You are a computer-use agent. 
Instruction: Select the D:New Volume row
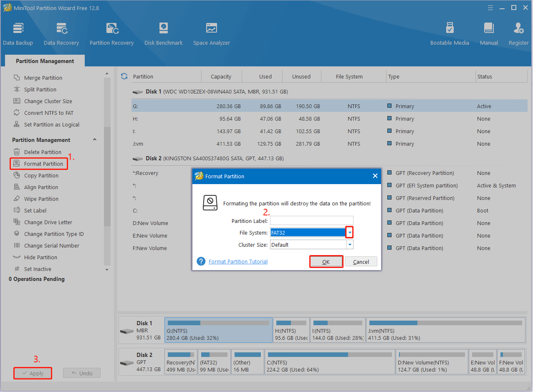[x=329, y=223]
